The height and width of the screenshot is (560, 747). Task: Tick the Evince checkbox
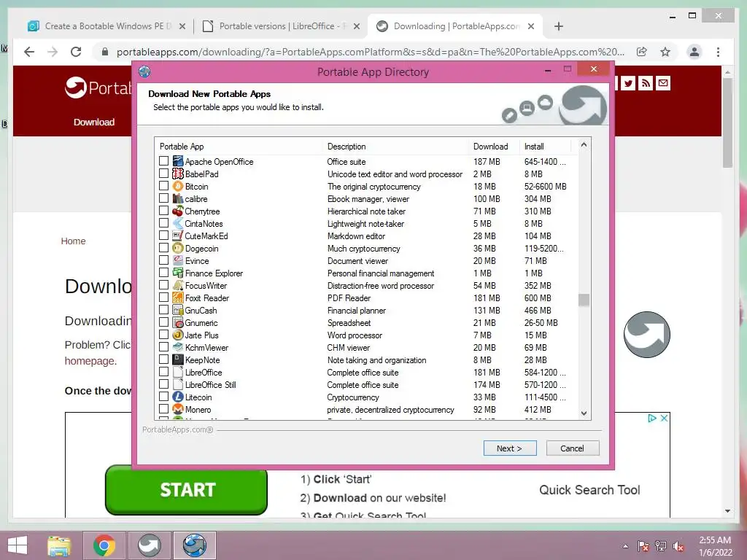[163, 260]
